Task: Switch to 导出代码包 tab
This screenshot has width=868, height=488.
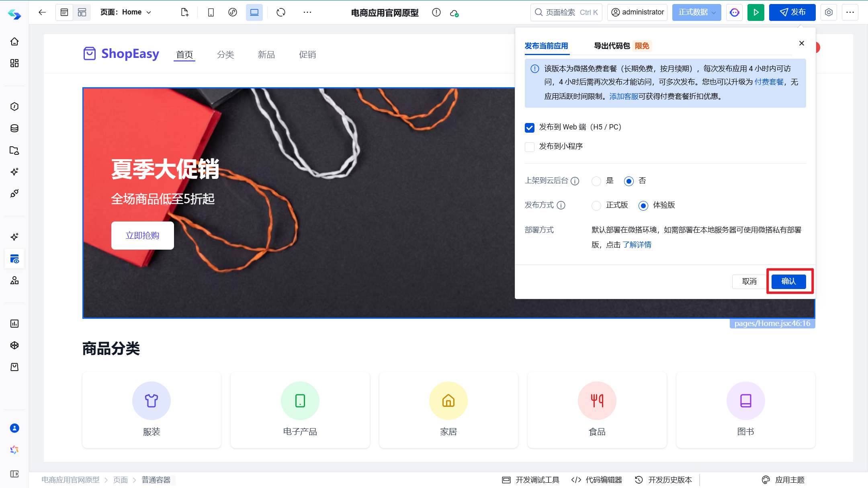Action: point(612,46)
